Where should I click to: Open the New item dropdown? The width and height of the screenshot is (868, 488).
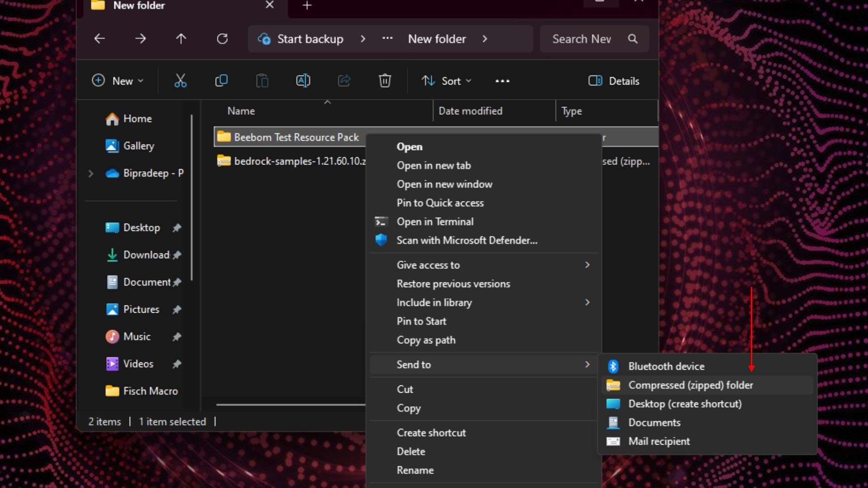click(118, 81)
